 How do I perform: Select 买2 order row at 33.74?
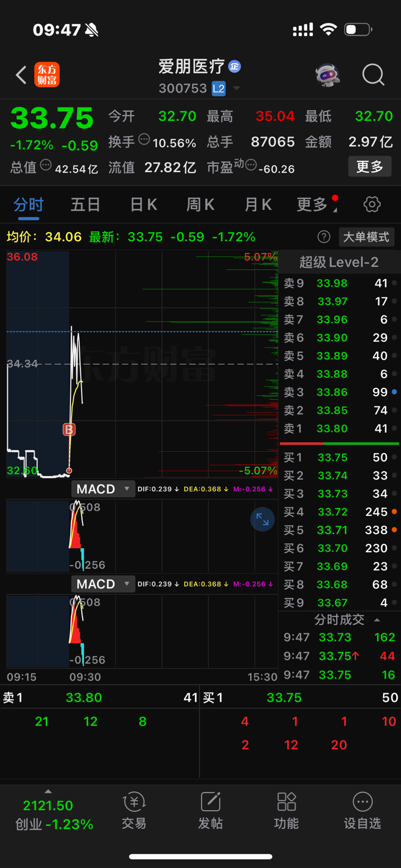(339, 475)
